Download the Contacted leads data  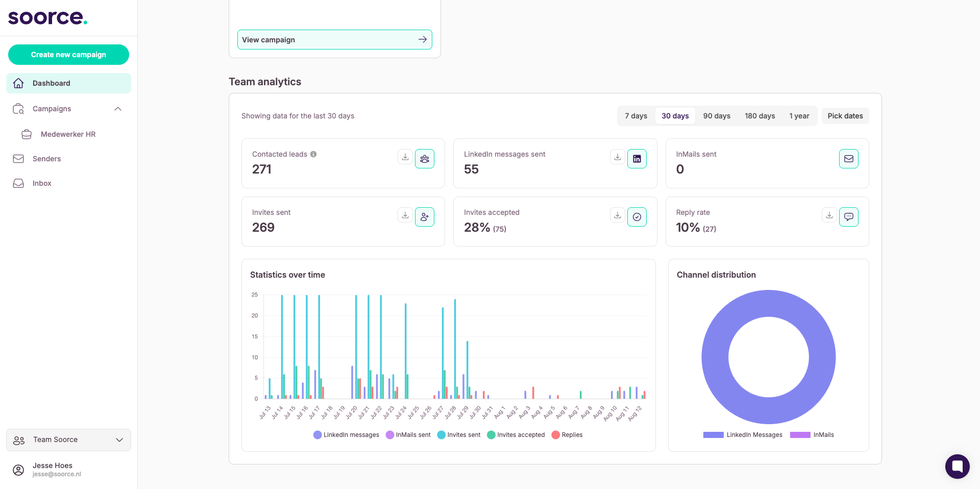405,157
